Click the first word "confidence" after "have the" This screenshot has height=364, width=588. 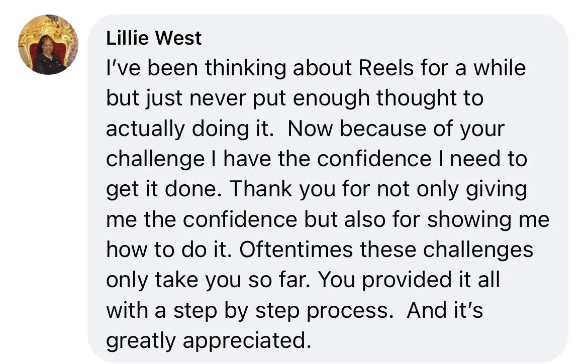[x=374, y=159]
